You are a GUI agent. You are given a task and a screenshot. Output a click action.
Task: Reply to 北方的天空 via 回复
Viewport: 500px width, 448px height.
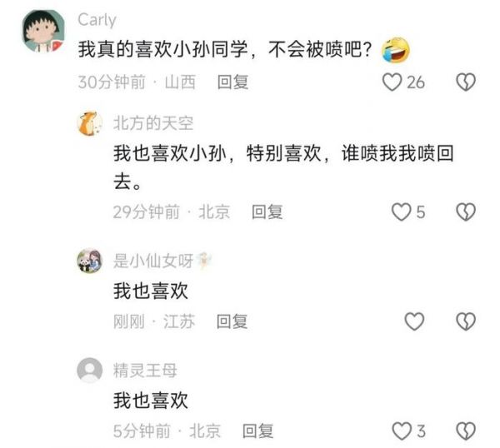[267, 212]
